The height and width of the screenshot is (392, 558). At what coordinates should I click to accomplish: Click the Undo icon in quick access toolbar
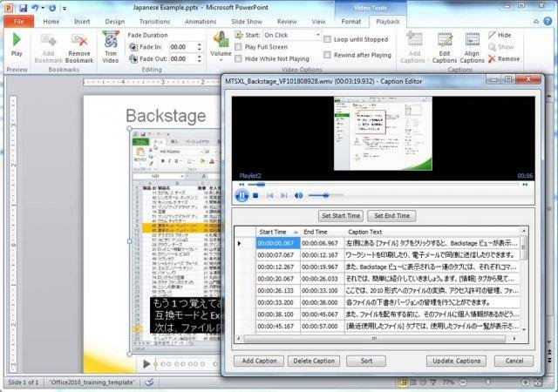tap(35, 8)
